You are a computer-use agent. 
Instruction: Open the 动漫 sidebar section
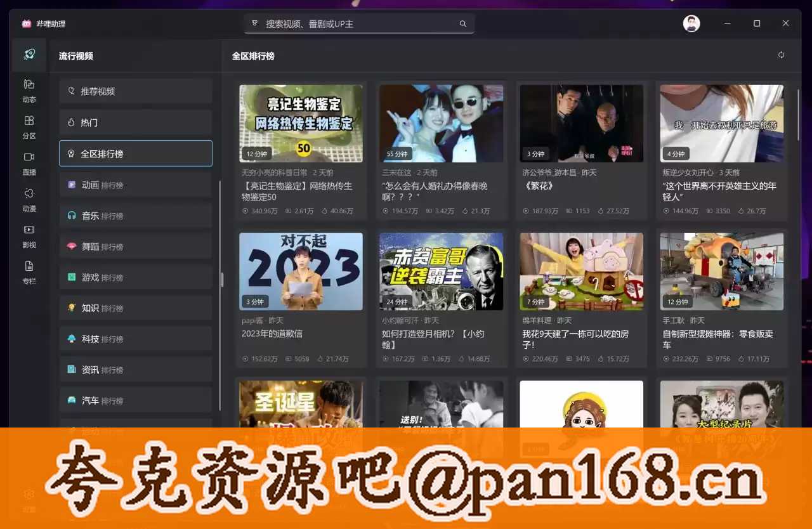(x=29, y=199)
